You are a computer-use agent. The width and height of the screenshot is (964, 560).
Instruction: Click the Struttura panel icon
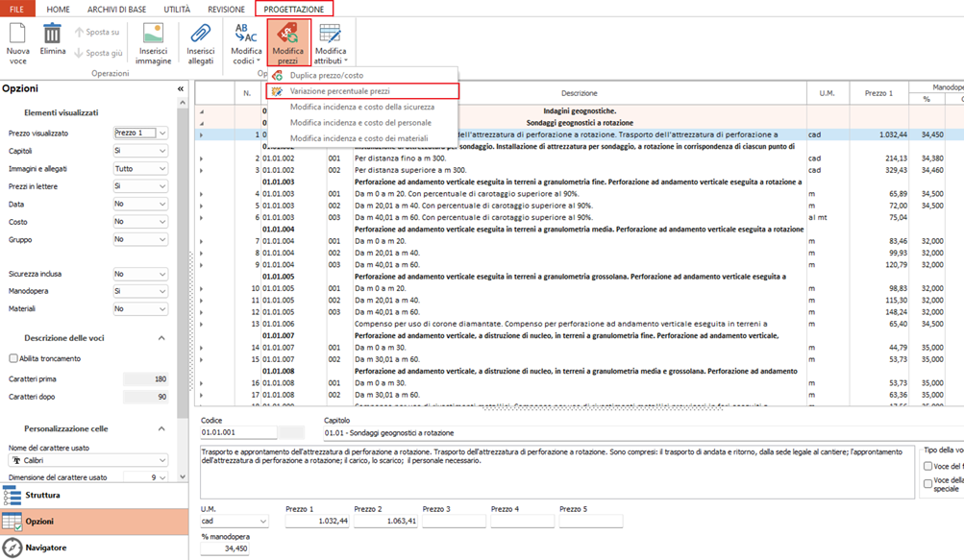pos(12,495)
